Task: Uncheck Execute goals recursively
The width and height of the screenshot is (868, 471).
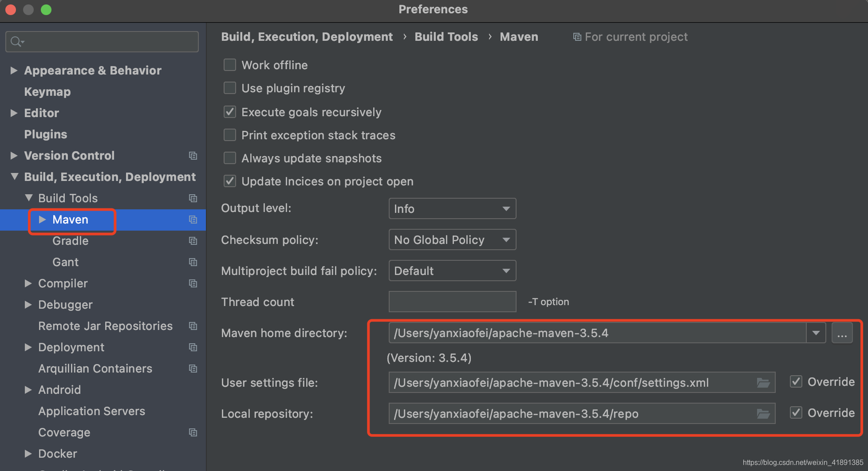Action: (x=230, y=112)
